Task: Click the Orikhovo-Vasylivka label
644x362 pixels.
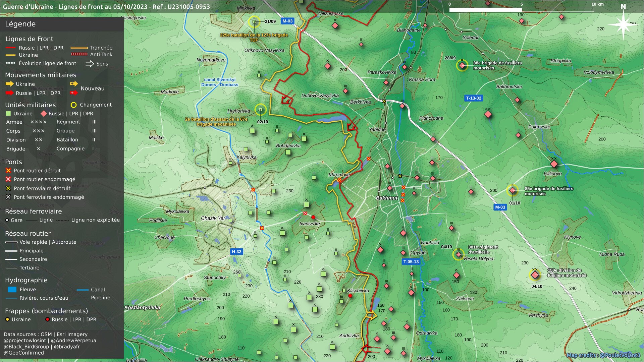Action: [264, 50]
